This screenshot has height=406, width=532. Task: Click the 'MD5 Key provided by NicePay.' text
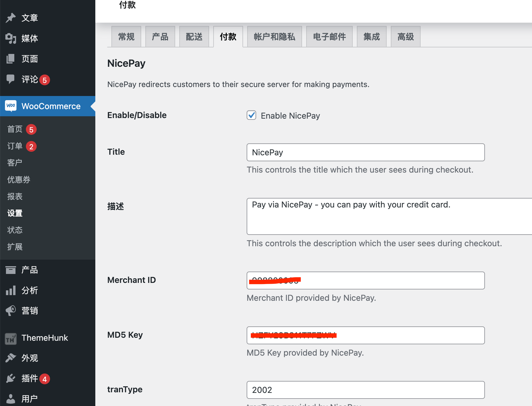click(x=305, y=353)
